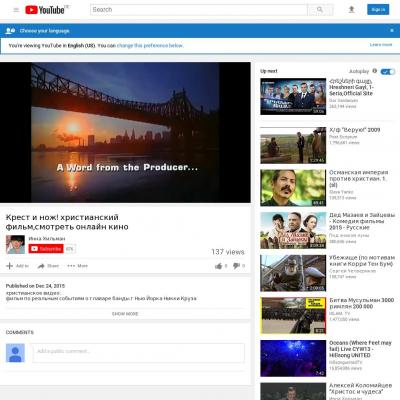Open the 'Убежище' video title link

pyautogui.click(x=362, y=261)
